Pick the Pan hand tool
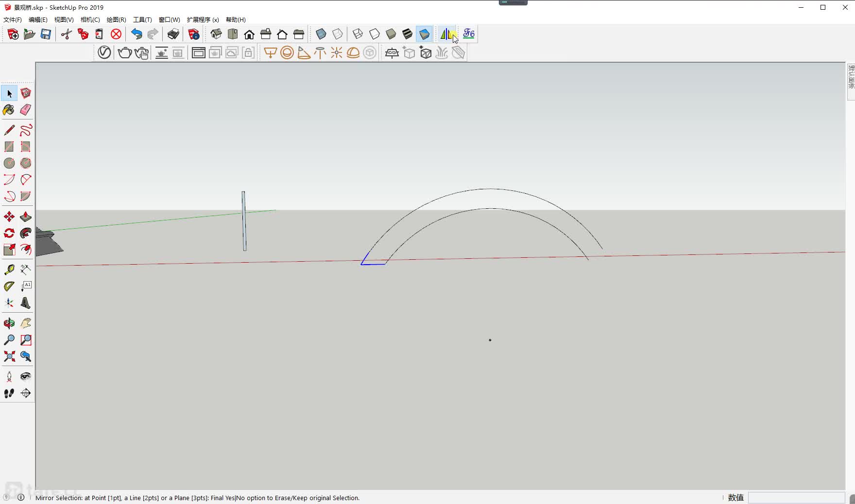The width and height of the screenshot is (855, 504). pyautogui.click(x=26, y=323)
